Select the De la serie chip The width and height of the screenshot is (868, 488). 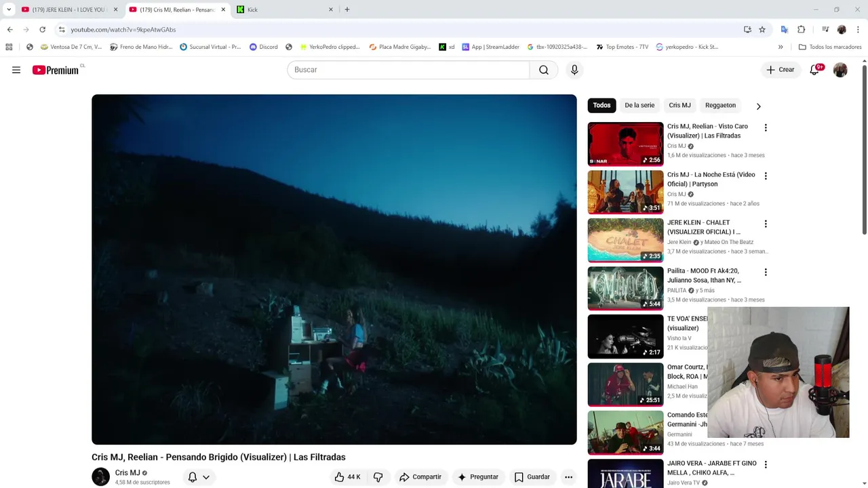click(639, 105)
